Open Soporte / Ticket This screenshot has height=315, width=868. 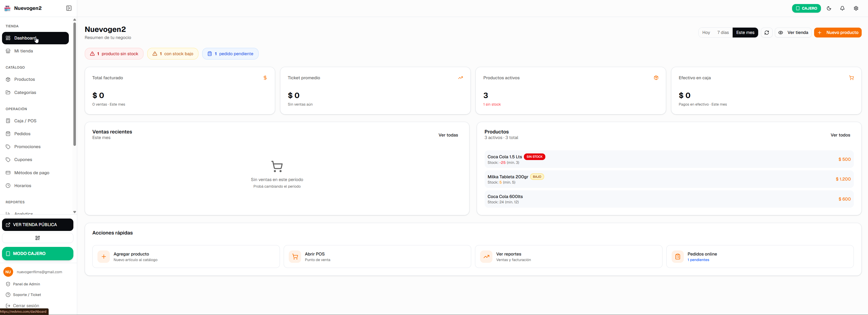[27, 295]
